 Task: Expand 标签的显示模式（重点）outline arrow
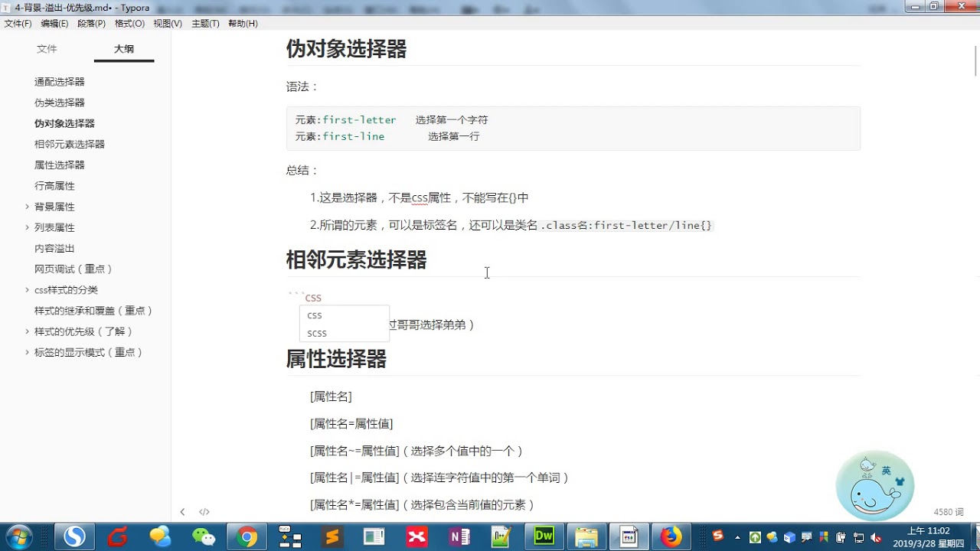pos(28,352)
